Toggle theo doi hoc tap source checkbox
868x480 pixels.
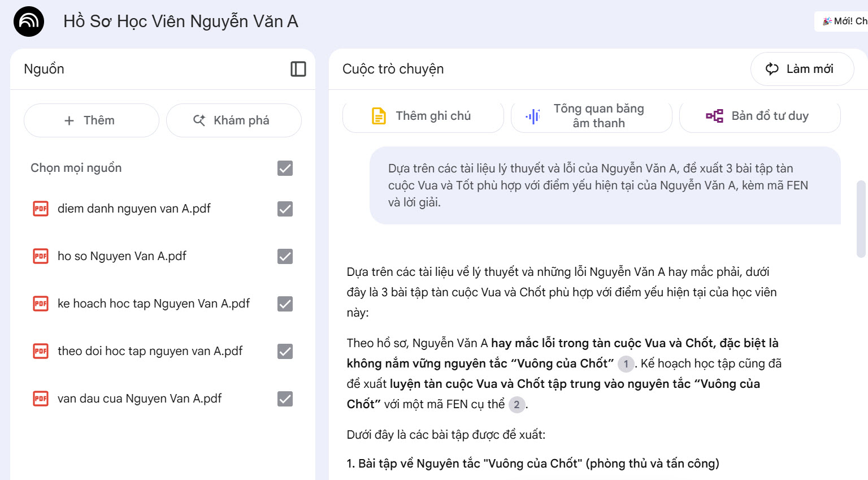pyautogui.click(x=285, y=351)
